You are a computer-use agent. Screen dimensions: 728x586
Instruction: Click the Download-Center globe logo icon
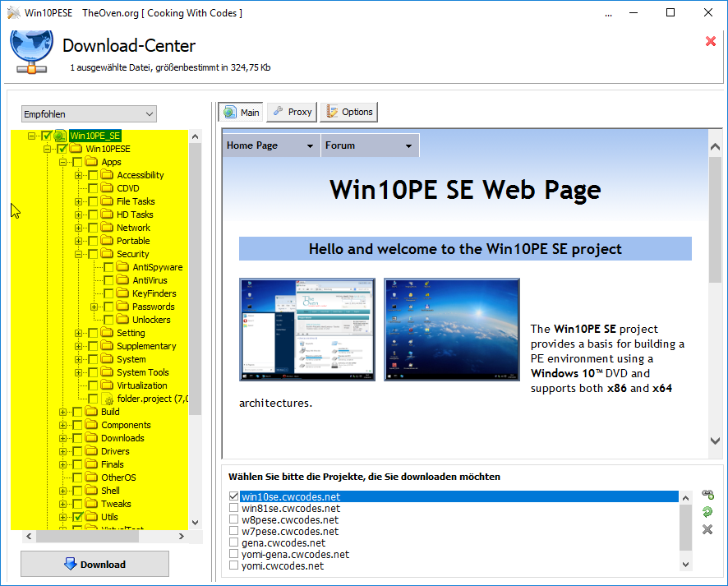31,53
